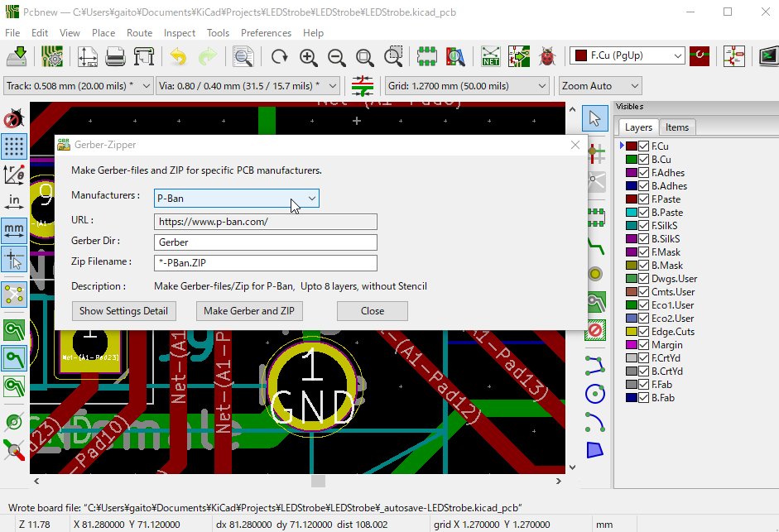The width and height of the screenshot is (779, 532).
Task: Open the Route menu
Action: tap(140, 33)
